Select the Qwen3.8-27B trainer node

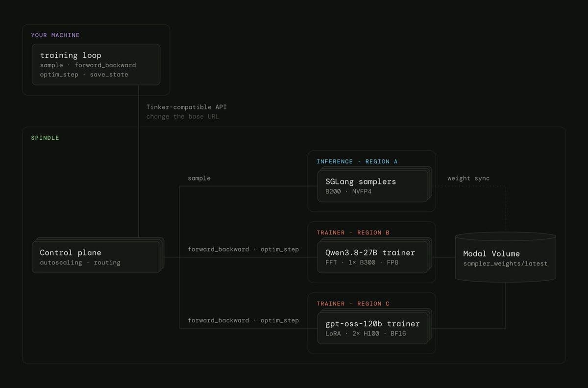point(374,256)
